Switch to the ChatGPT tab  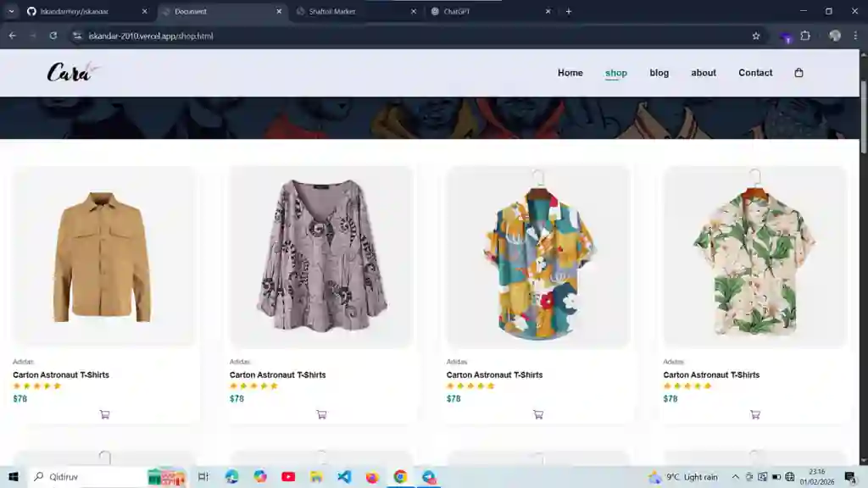tap(491, 11)
